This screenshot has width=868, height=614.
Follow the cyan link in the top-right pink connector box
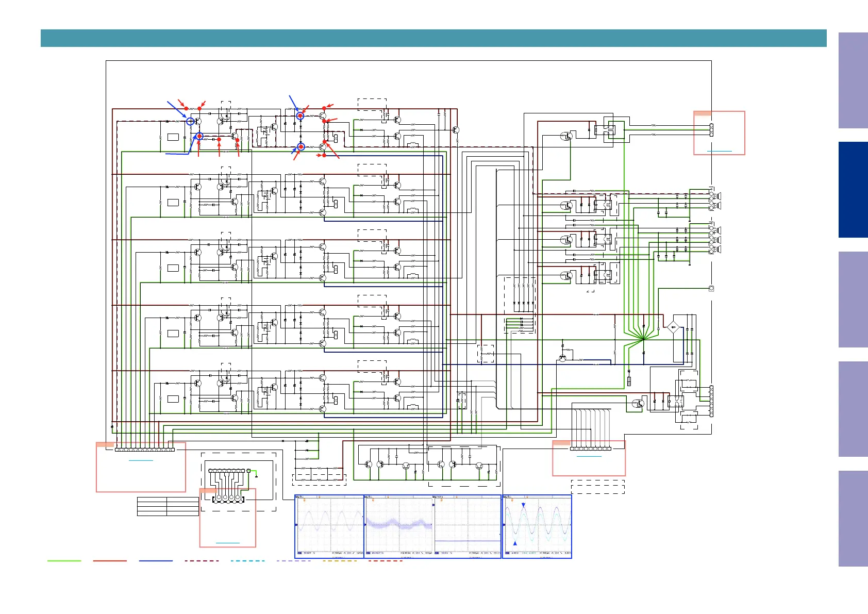click(x=719, y=151)
